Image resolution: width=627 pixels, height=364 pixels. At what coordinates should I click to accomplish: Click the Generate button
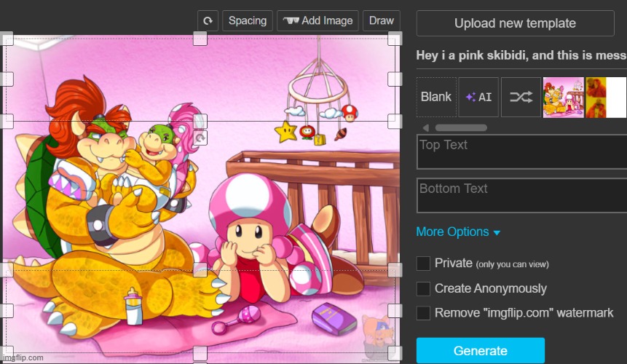[480, 350]
